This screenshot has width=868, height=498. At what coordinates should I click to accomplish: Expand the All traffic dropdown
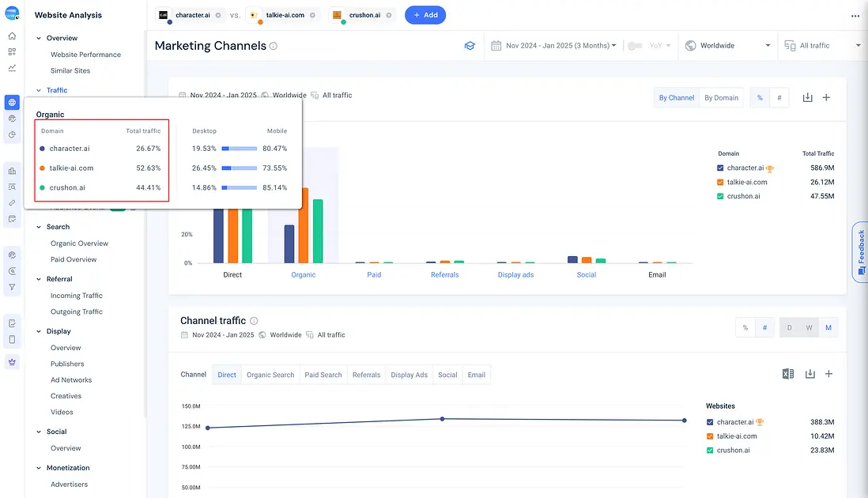tap(822, 46)
